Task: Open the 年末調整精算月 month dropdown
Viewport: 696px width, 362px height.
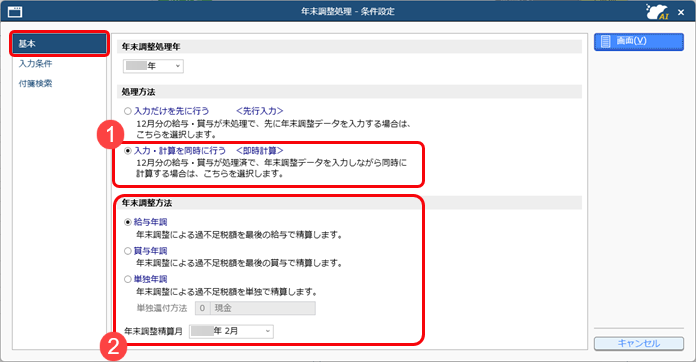Action: 231,331
